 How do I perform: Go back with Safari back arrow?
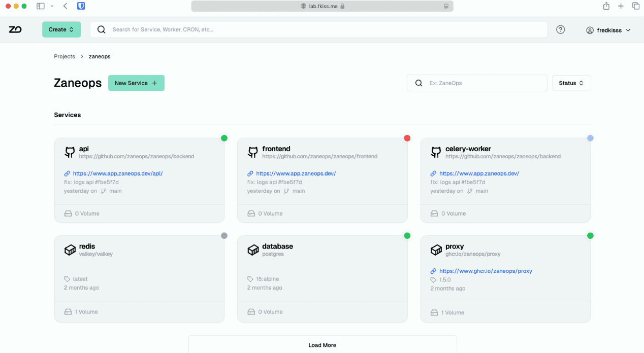point(66,6)
